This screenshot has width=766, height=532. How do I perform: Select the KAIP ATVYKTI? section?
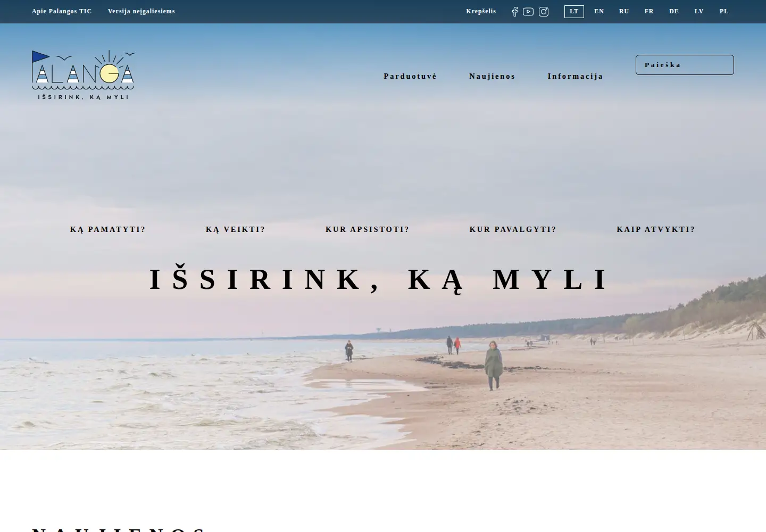tap(656, 229)
